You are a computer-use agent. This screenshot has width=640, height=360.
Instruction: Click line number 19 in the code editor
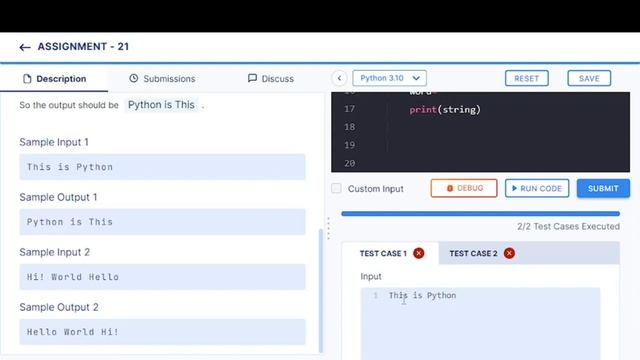(349, 145)
